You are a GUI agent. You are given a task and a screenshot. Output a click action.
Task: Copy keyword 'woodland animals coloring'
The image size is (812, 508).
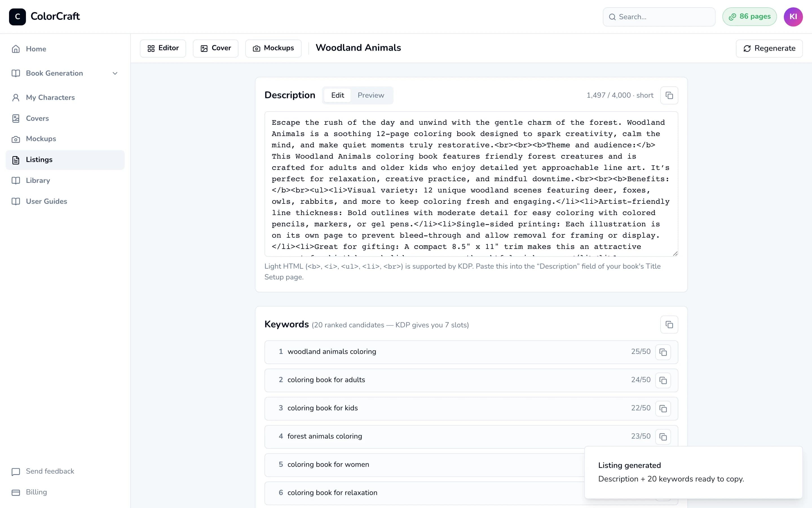coord(663,352)
